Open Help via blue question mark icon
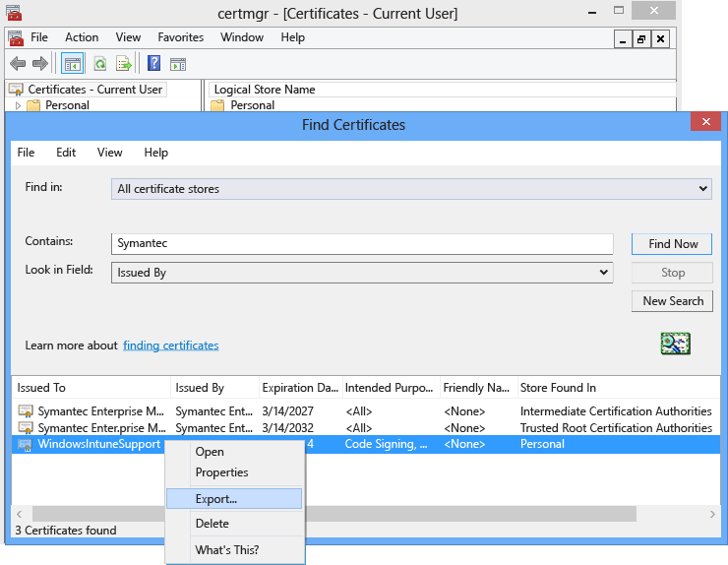The height and width of the screenshot is (565, 728). tap(153, 63)
